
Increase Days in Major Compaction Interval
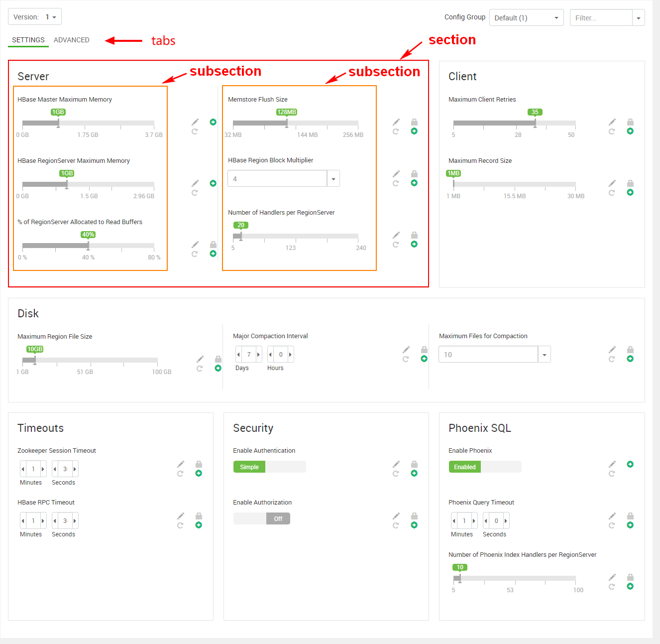(x=258, y=355)
